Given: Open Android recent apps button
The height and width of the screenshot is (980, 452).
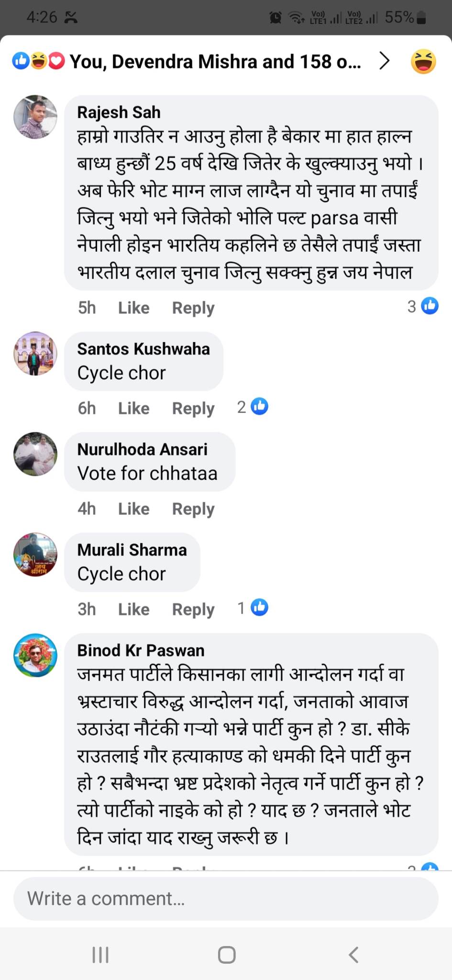Looking at the screenshot, I should pos(100,955).
